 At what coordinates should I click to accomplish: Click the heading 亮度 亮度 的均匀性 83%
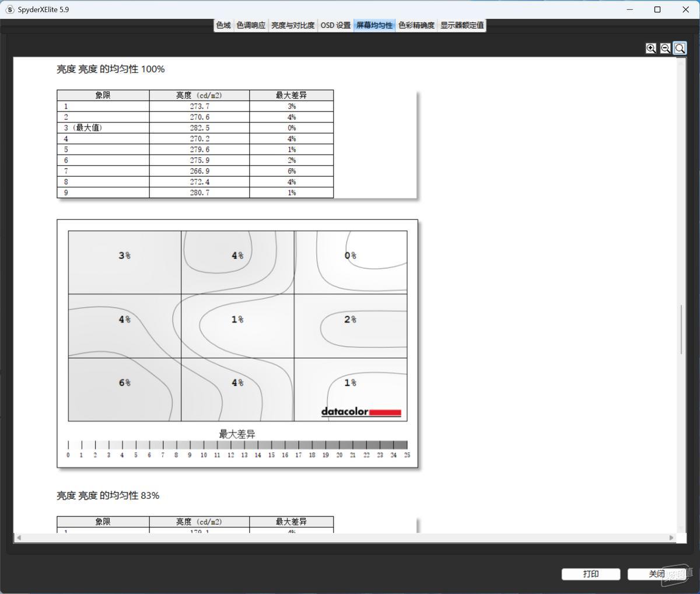coord(108,495)
